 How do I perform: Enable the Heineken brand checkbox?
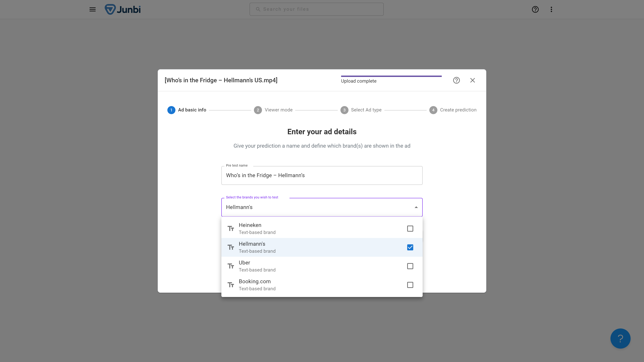pos(410,228)
